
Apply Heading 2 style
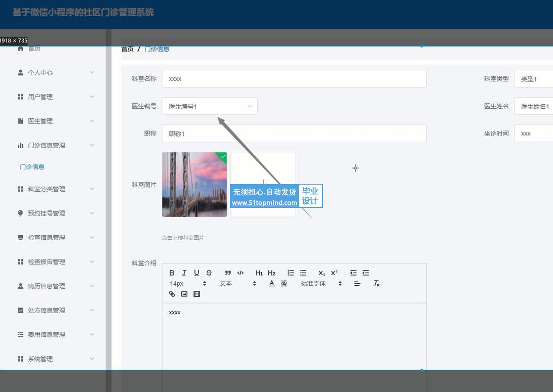pyautogui.click(x=271, y=273)
